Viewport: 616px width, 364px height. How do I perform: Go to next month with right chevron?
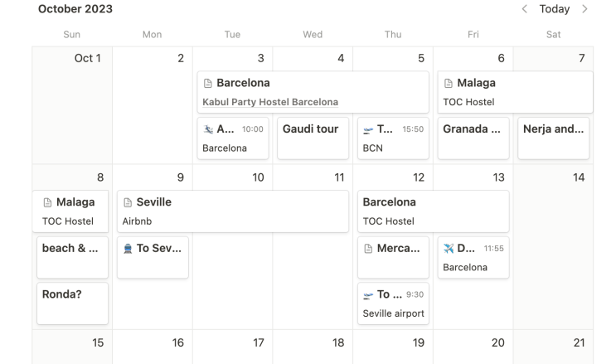coord(584,9)
